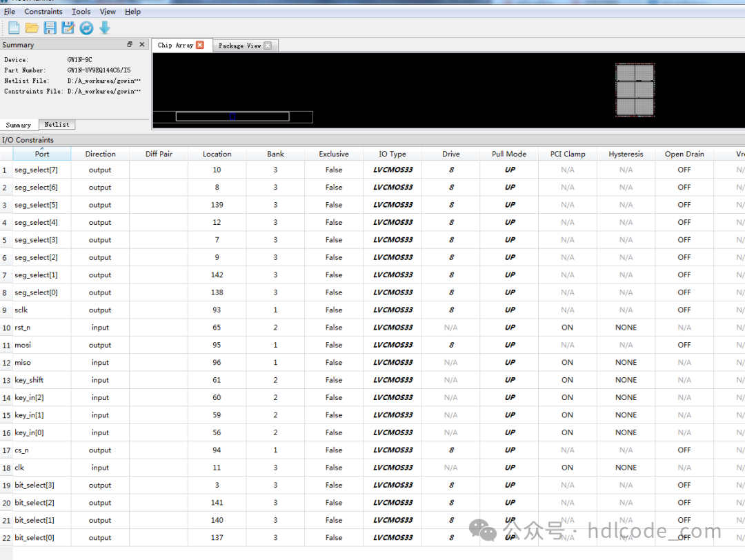
Task: Open the Drive value for sclk row
Action: pos(451,310)
